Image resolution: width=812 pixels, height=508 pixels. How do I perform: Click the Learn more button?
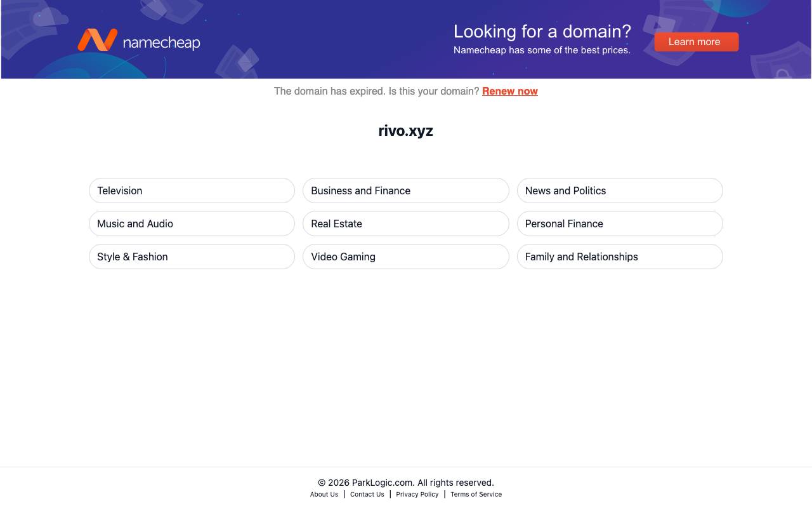point(696,42)
